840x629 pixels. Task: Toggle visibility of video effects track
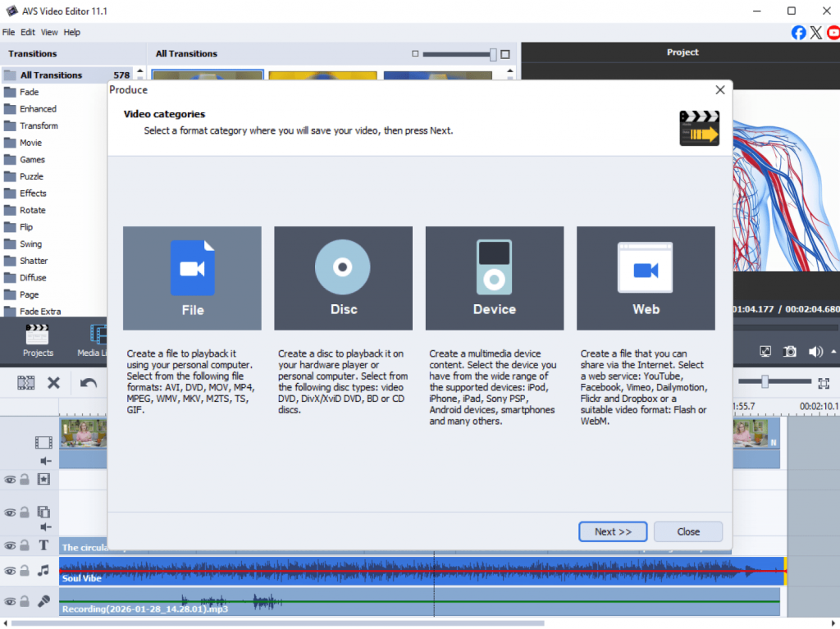(x=10, y=480)
